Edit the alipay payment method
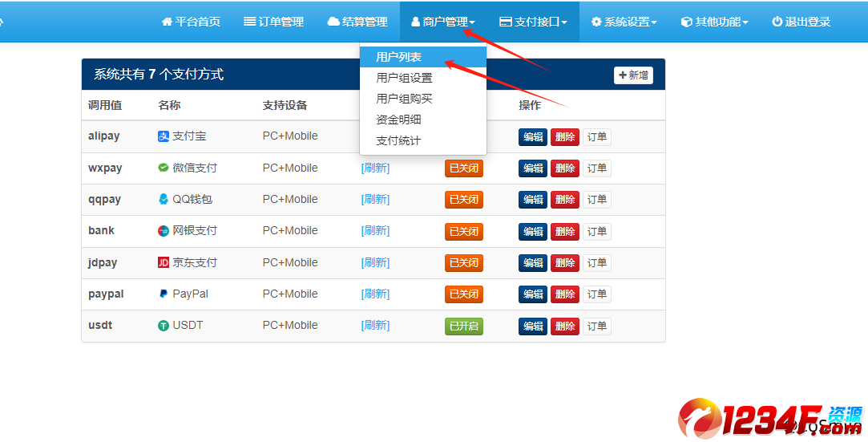Screen dimensions: 868x442 tap(533, 137)
